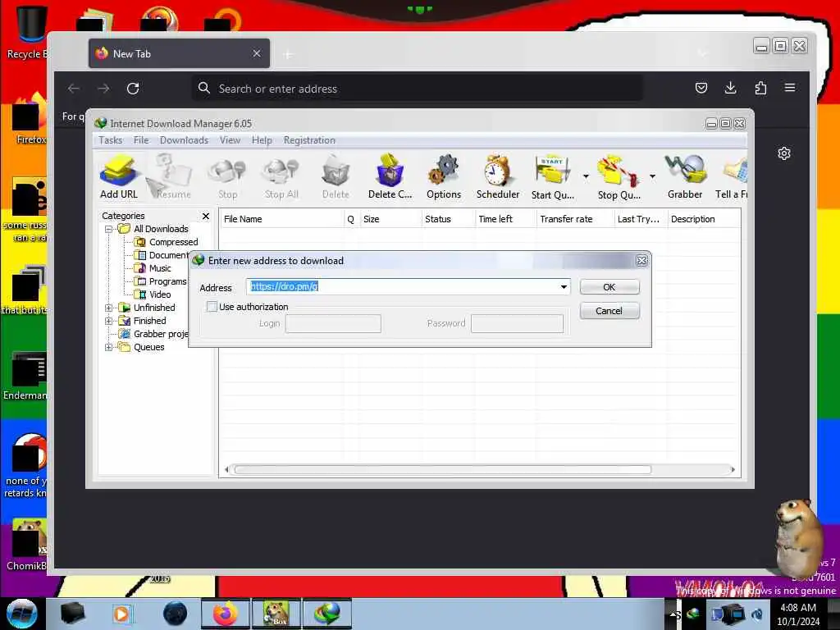Open the Tasks menu
Viewport: 840px width, 630px height.
(x=111, y=140)
